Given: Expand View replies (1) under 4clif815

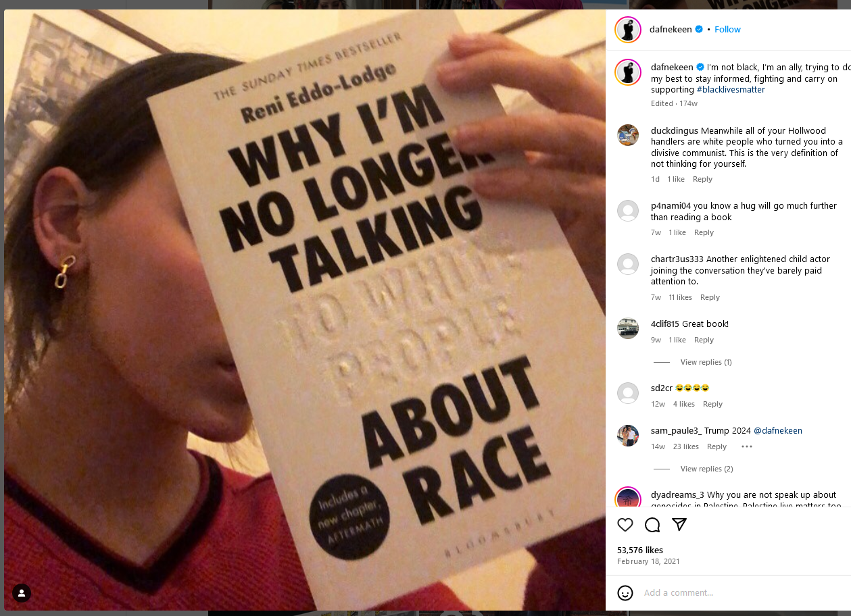Looking at the screenshot, I should click(706, 362).
